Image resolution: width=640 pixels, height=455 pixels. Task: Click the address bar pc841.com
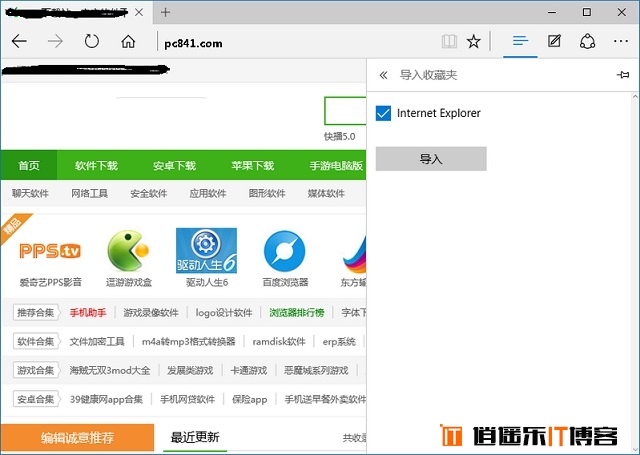(x=193, y=43)
